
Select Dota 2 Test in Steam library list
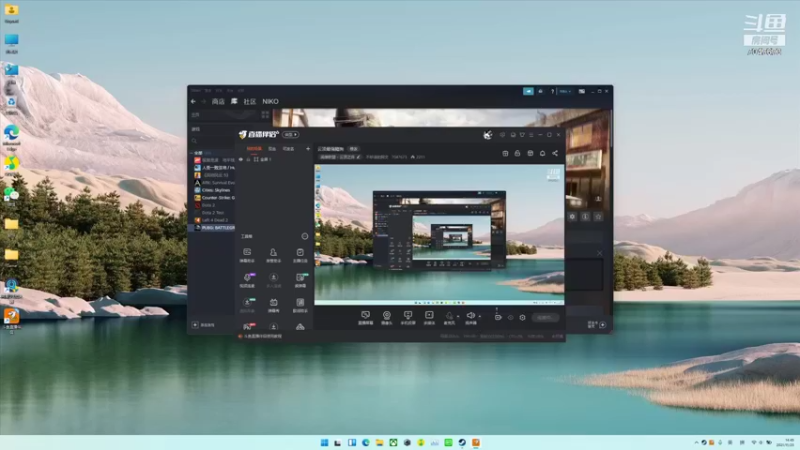coord(213,213)
